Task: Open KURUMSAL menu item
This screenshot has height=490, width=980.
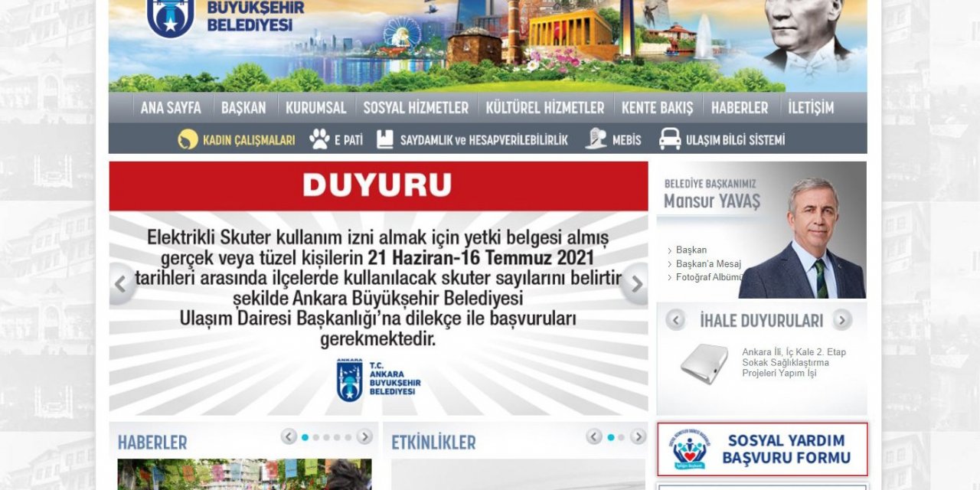Action: (x=316, y=108)
